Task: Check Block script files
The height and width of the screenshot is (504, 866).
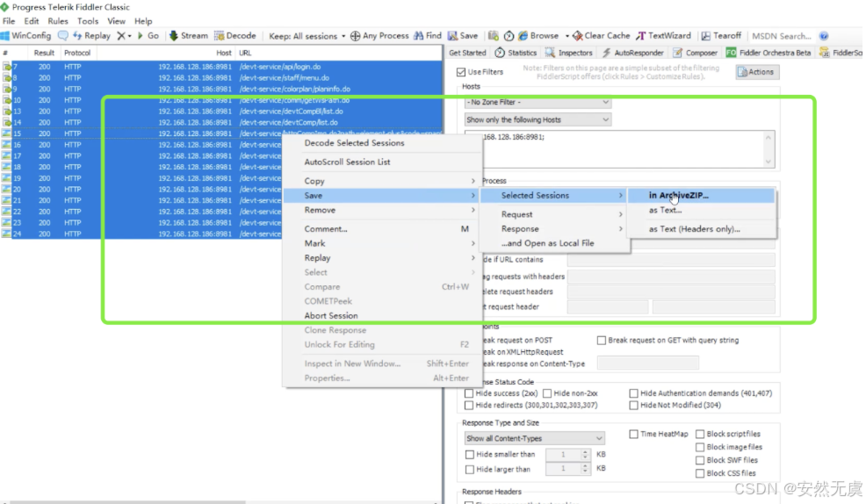Action: 700,435
